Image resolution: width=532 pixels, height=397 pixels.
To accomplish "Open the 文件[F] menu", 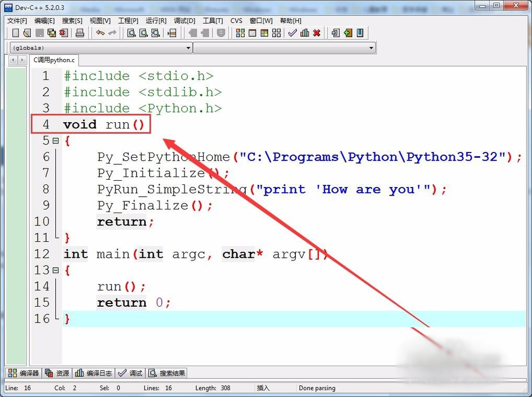I will coord(17,21).
